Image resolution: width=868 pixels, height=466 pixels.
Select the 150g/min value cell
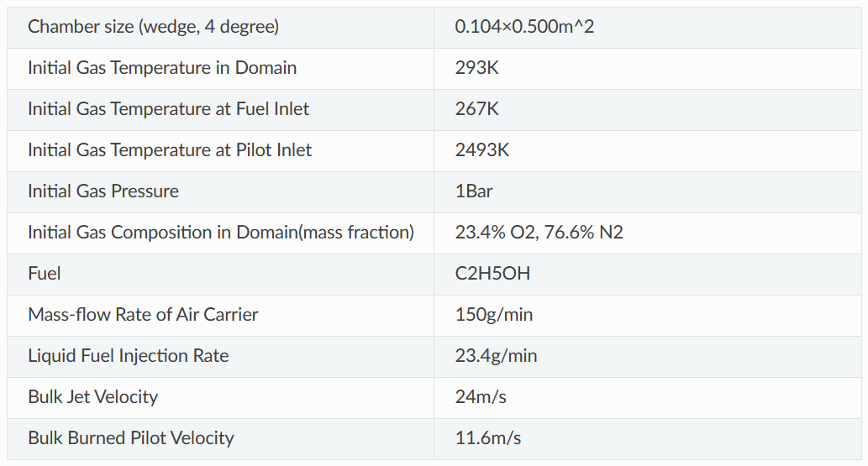pos(493,314)
